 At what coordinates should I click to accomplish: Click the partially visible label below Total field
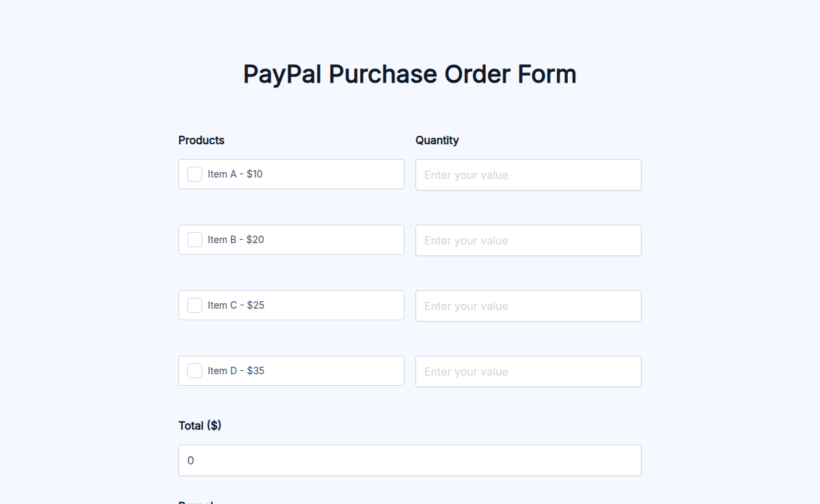pos(195,501)
